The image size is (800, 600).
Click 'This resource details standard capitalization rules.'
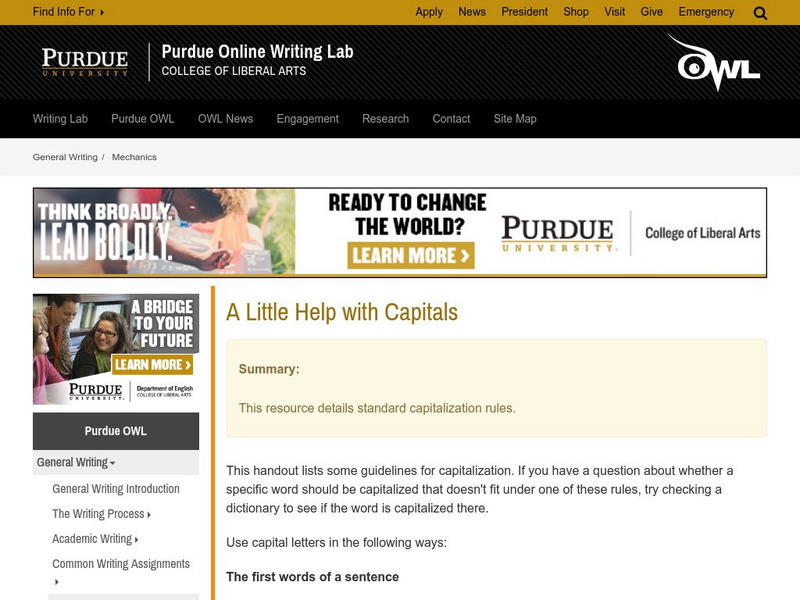coord(377,408)
